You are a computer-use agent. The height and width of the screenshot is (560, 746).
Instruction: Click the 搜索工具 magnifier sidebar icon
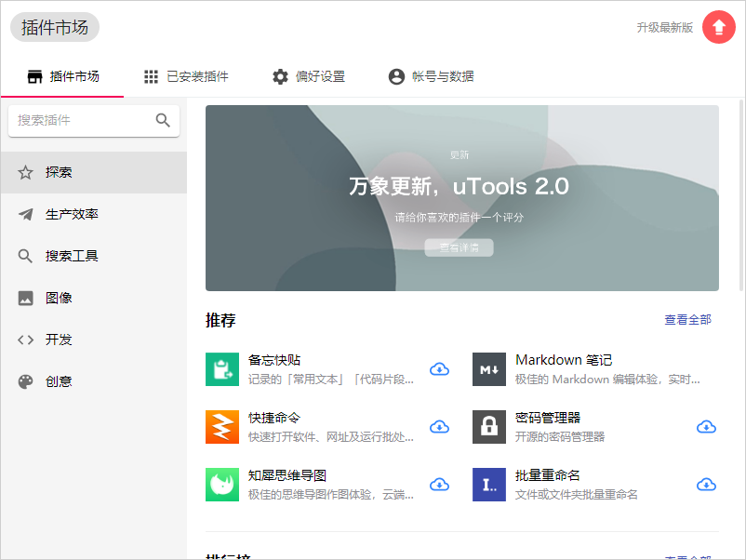[x=26, y=256]
